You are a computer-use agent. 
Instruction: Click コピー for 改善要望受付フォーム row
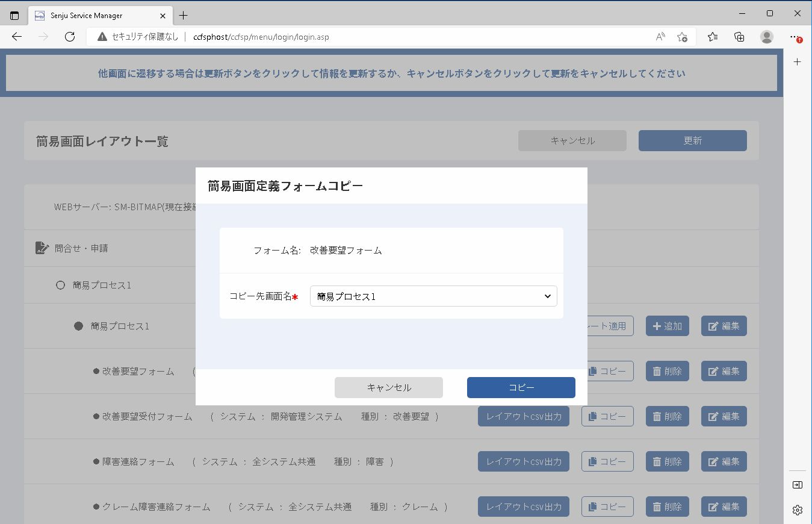(607, 416)
